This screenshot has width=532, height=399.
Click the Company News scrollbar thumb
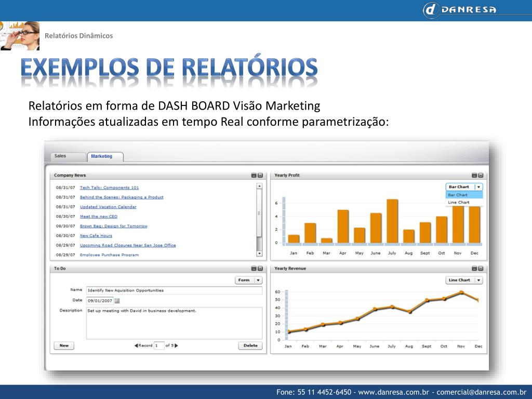tap(260, 212)
